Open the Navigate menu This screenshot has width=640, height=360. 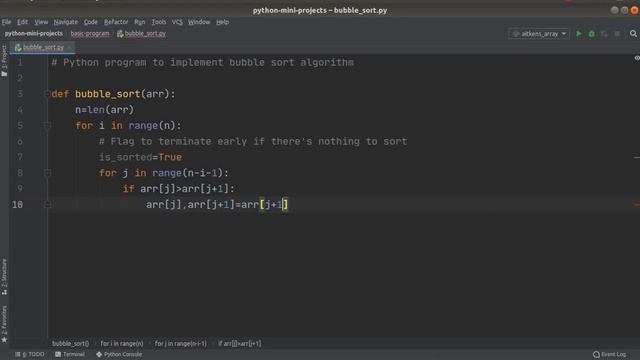(66, 22)
